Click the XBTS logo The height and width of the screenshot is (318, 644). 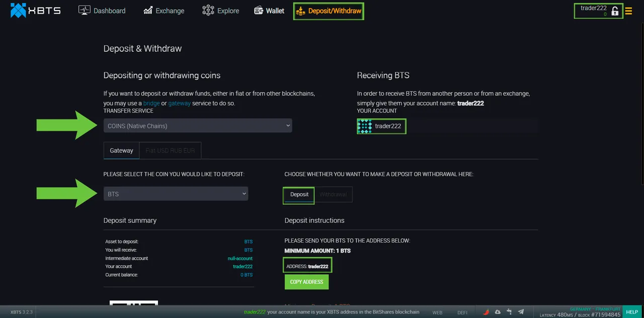(35, 11)
